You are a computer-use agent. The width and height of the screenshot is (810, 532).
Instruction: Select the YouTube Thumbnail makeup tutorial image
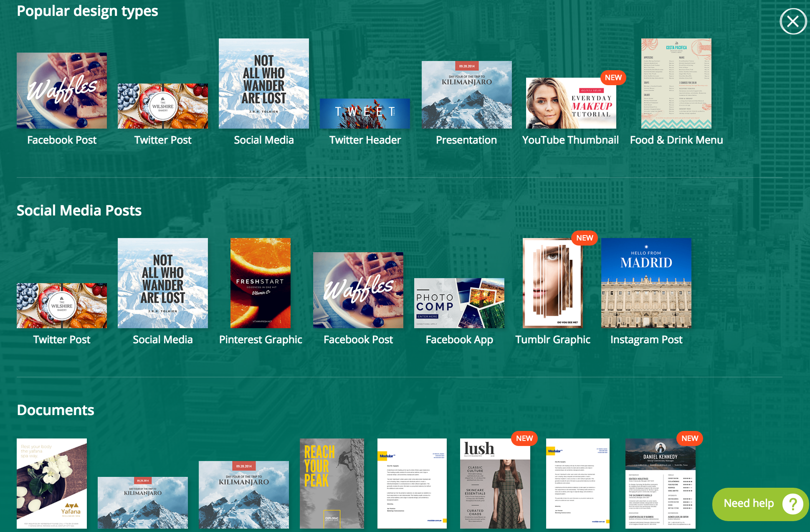[571, 103]
